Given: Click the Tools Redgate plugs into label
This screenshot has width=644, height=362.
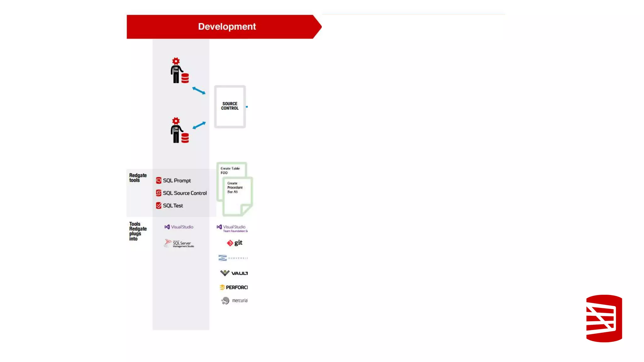Looking at the screenshot, I should [137, 231].
